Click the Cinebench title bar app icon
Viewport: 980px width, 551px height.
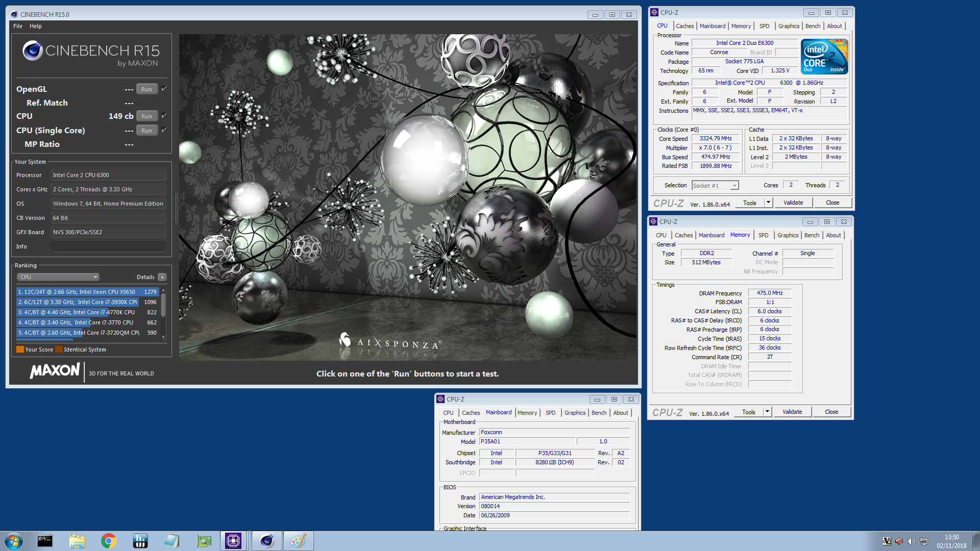coord(14,14)
